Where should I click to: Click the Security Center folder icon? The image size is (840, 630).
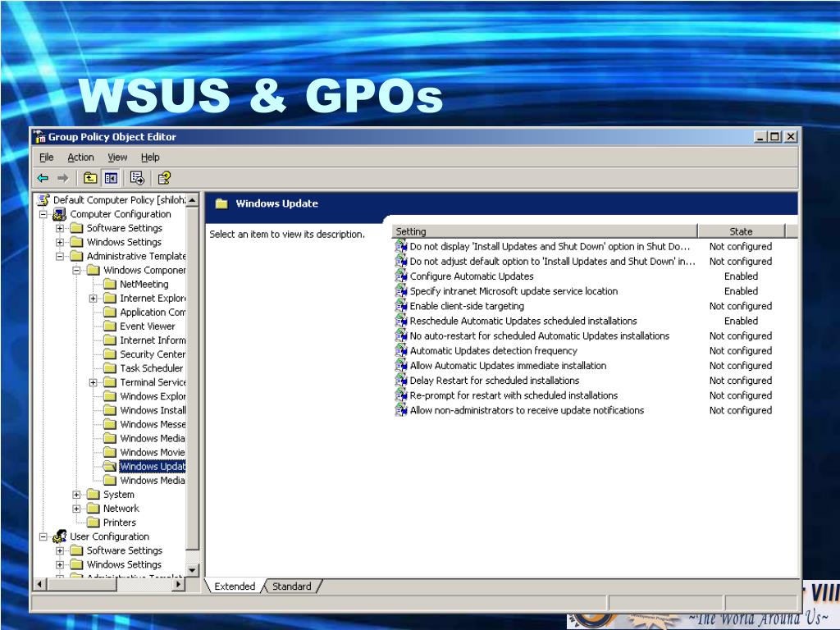coord(110,354)
